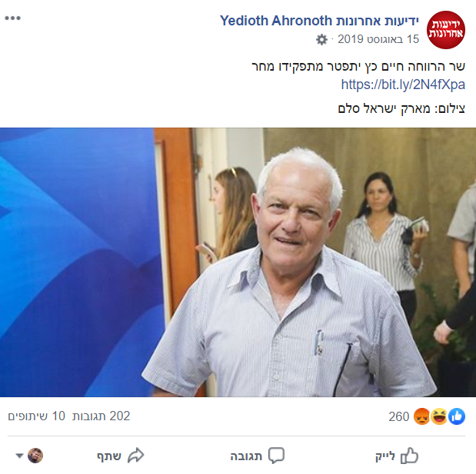Screen dimensions: 476x474
Task: Open the Yedioth Ahronoth page name link
Action: click(x=319, y=21)
